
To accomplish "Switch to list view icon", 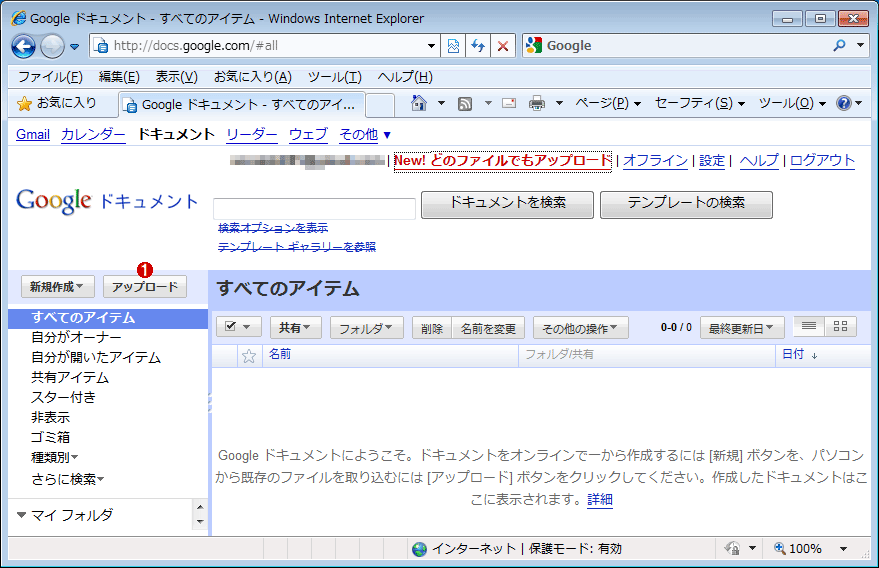I will tap(809, 326).
